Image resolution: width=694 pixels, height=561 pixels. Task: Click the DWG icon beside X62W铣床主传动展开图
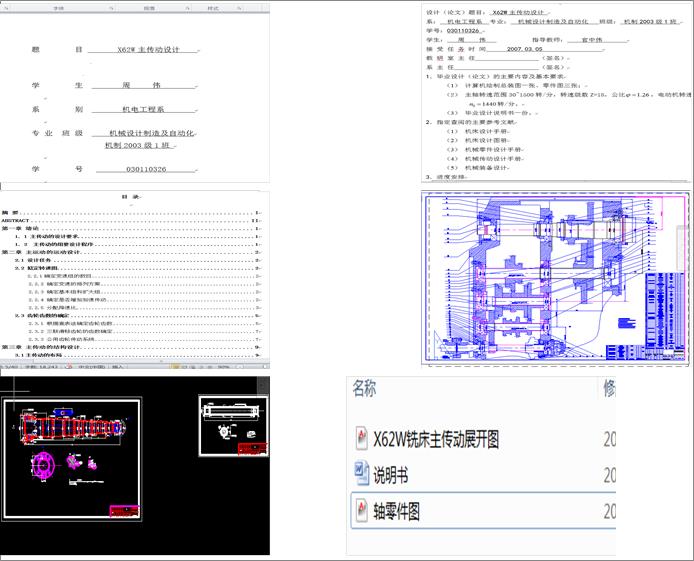click(362, 439)
